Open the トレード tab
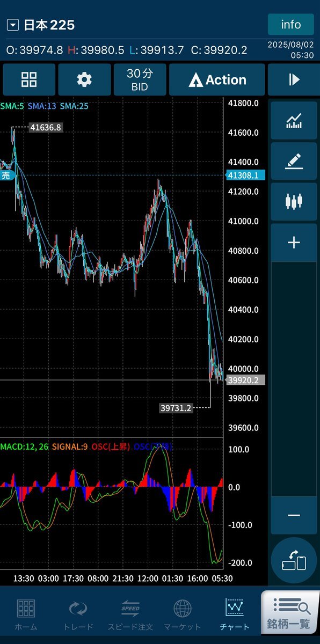Image resolution: width=320 pixels, height=644 pixels. click(78, 615)
